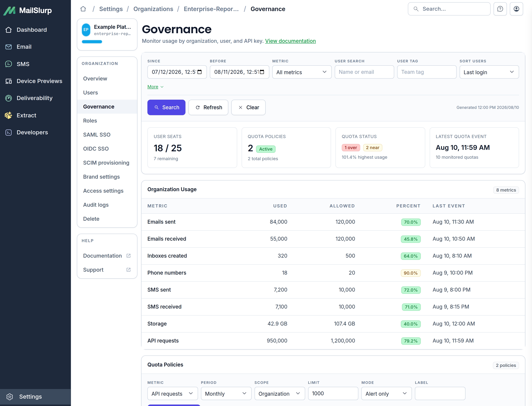This screenshot has height=406, width=532.
Task: Open the Since date calendar picker icon
Action: (x=199, y=72)
